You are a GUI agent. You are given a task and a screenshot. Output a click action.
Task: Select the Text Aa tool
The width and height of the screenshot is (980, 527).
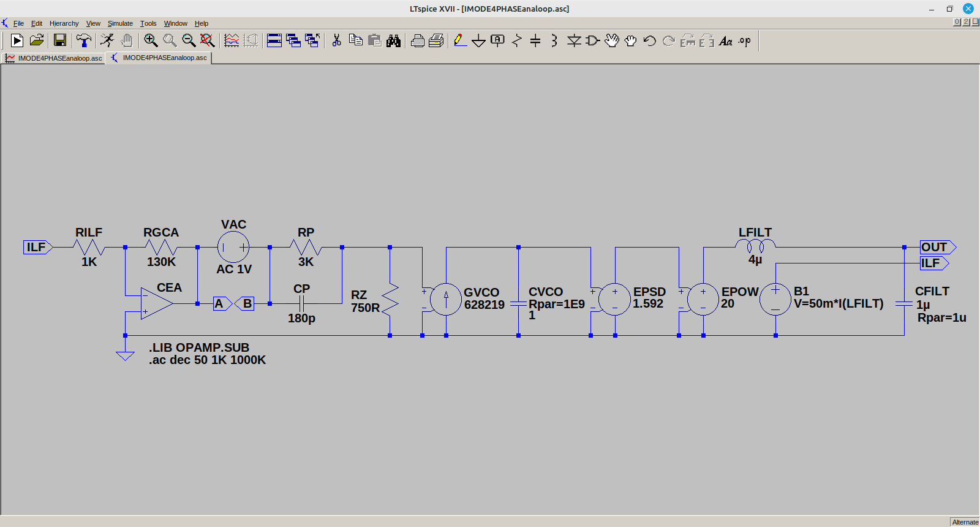coord(726,40)
